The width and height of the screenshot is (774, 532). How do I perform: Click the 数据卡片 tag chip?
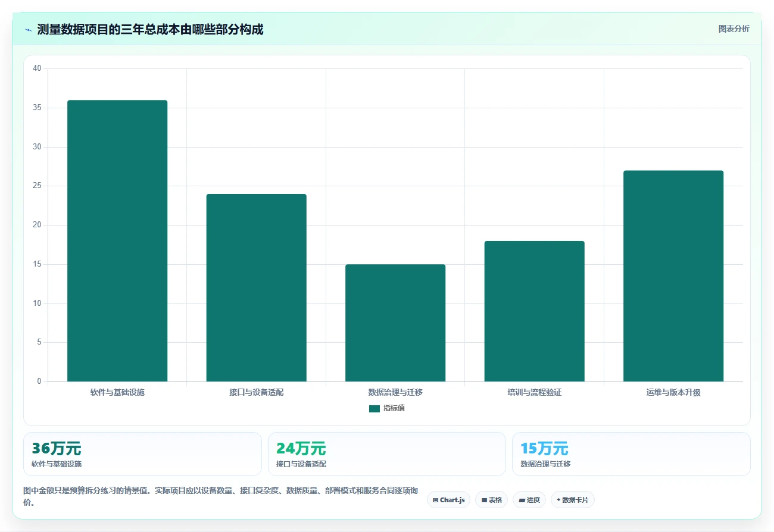click(573, 500)
